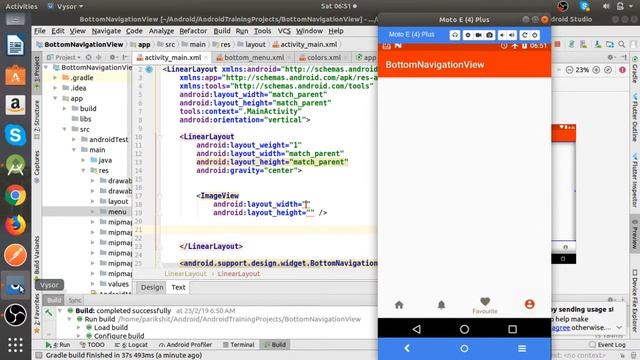
Task: Click the Vysor screenshot camera icon
Action: [x=489, y=35]
